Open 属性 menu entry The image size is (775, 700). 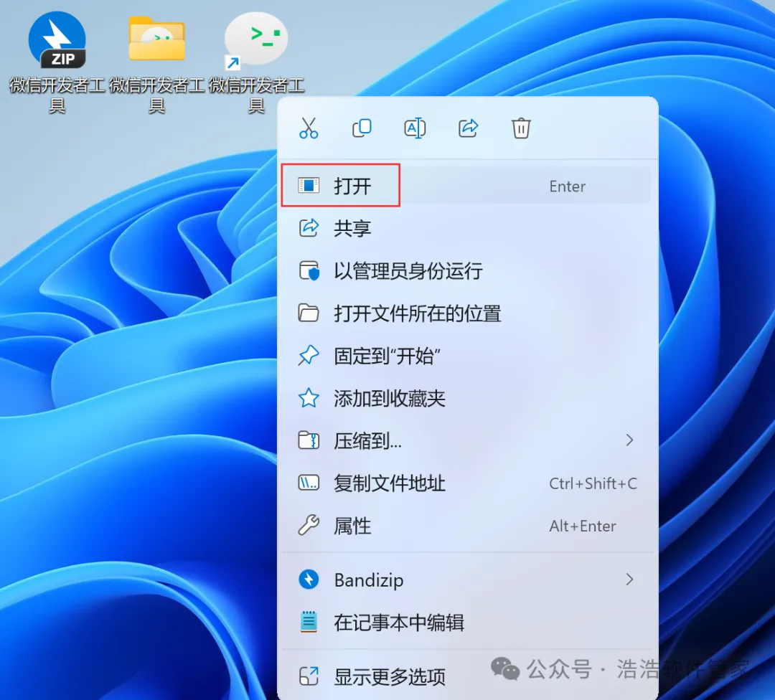[466, 526]
